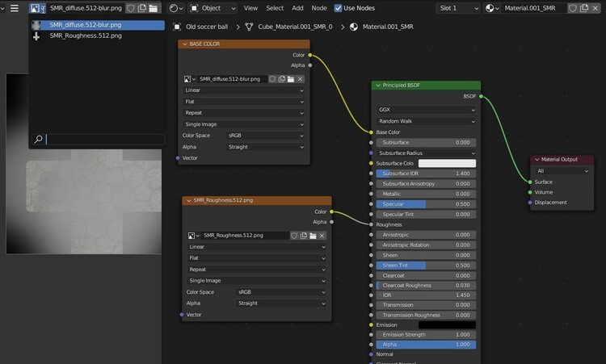The image size is (606, 364).
Task: Open the Slot 1 material slot dropdown
Action: click(458, 8)
